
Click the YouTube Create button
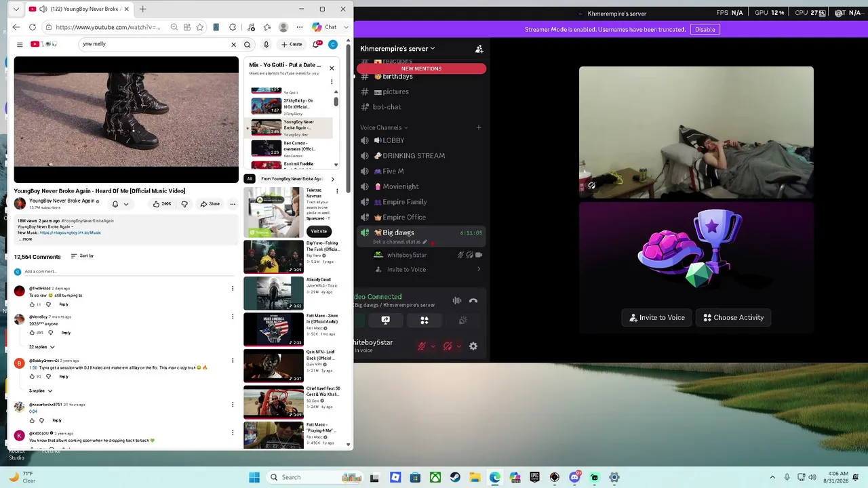(292, 45)
